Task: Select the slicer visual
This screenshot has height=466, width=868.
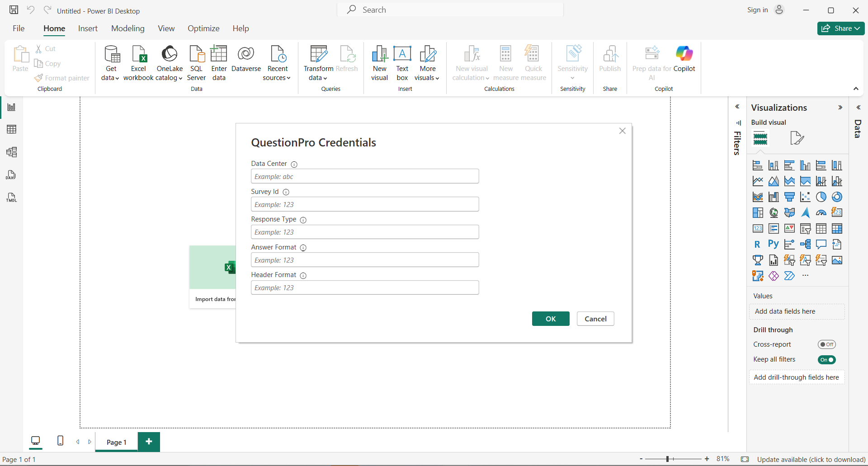Action: tap(806, 229)
